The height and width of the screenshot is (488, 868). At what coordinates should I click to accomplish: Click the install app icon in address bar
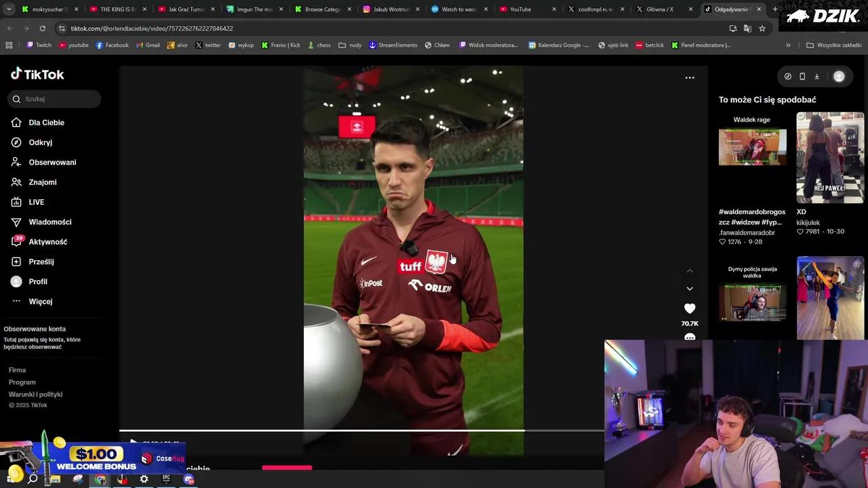click(733, 28)
